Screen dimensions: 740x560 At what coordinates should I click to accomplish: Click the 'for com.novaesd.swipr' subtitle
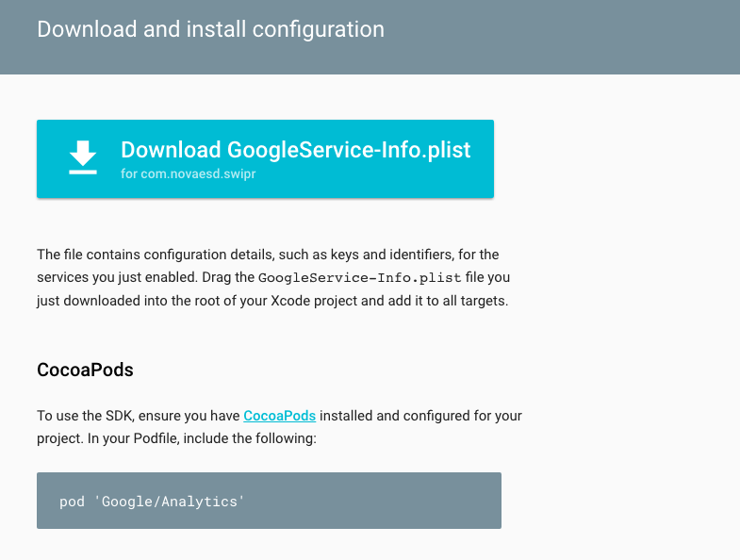click(x=187, y=173)
